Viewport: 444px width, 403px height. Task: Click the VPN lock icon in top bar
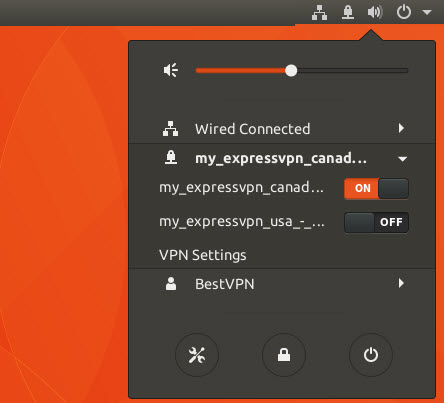click(x=348, y=12)
